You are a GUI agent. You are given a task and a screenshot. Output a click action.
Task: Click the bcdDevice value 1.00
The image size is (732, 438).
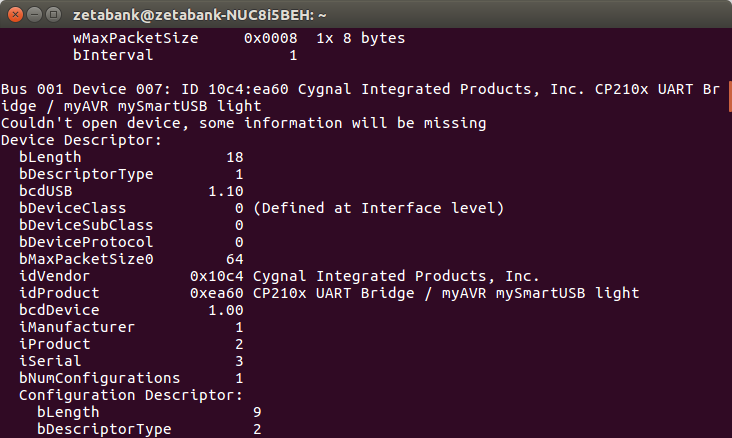(225, 310)
